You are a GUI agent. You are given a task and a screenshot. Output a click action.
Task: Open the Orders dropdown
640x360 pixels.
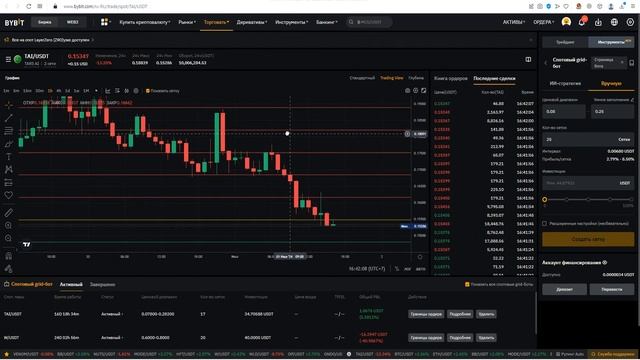pyautogui.click(x=544, y=22)
